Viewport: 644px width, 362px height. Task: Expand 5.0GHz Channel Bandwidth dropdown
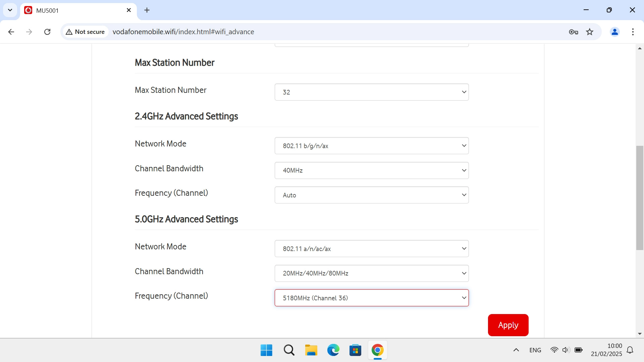pos(371,274)
